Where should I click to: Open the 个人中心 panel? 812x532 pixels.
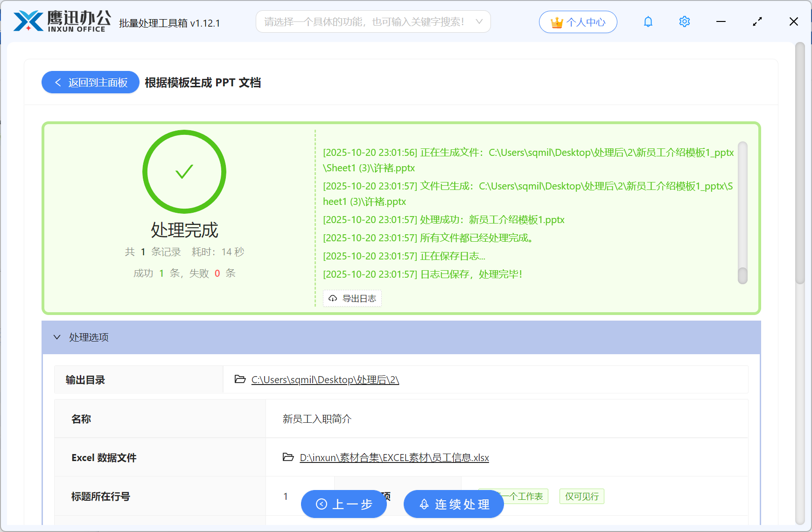pyautogui.click(x=578, y=21)
